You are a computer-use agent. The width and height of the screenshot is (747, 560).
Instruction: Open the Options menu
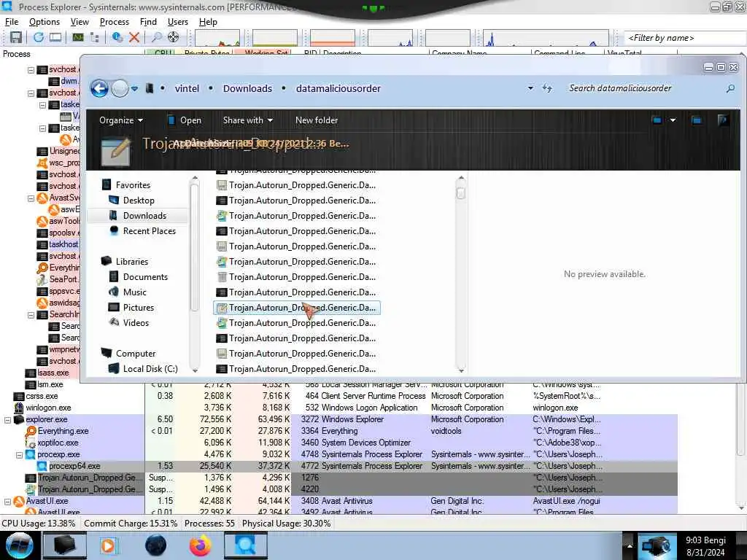[x=44, y=22]
